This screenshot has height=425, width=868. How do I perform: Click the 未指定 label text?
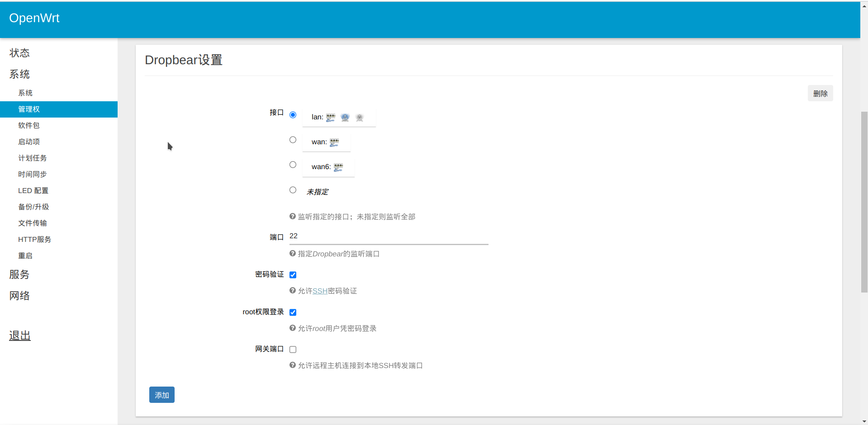click(x=318, y=192)
